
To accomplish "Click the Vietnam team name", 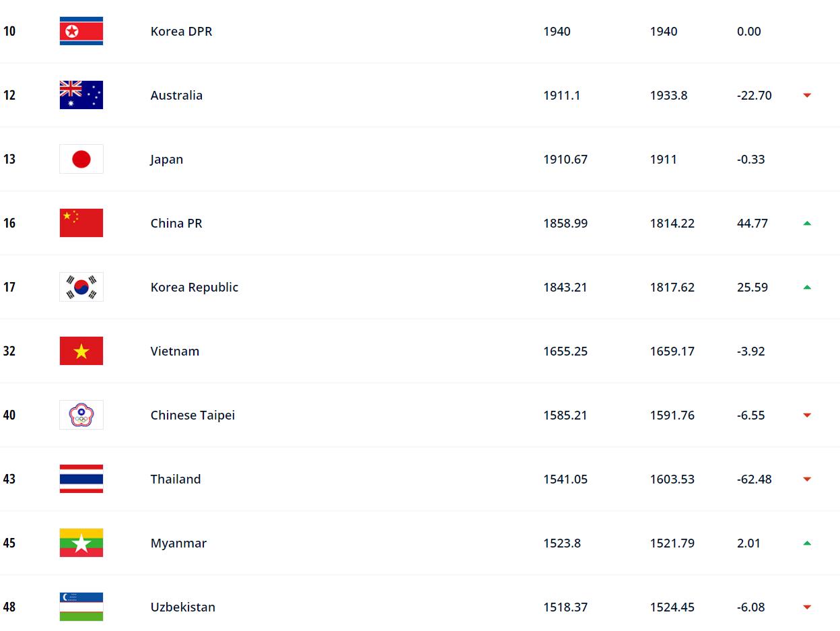I will (x=175, y=351).
